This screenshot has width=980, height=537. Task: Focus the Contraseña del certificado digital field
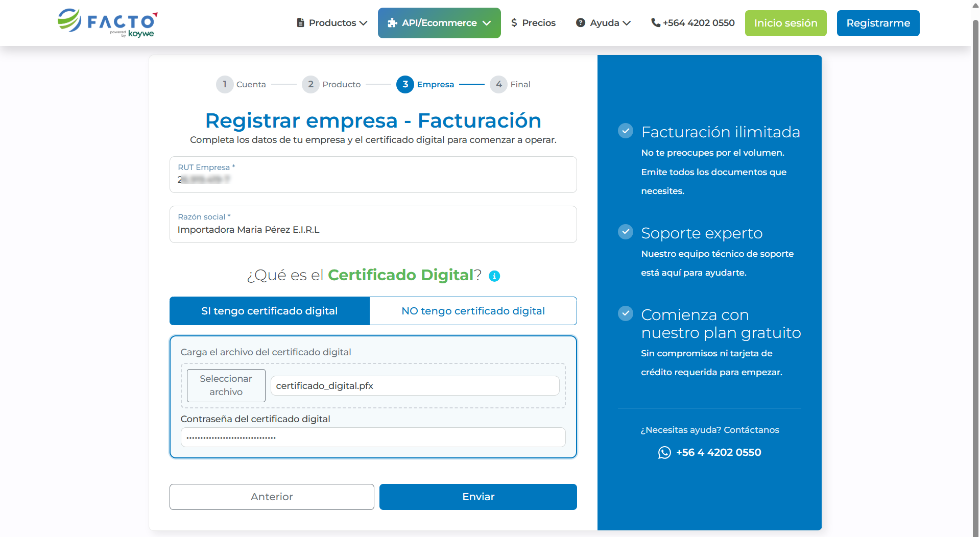click(x=373, y=437)
